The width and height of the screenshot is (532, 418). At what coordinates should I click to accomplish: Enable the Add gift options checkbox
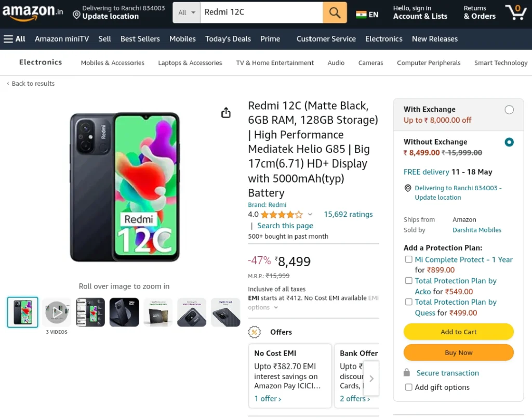pos(408,387)
